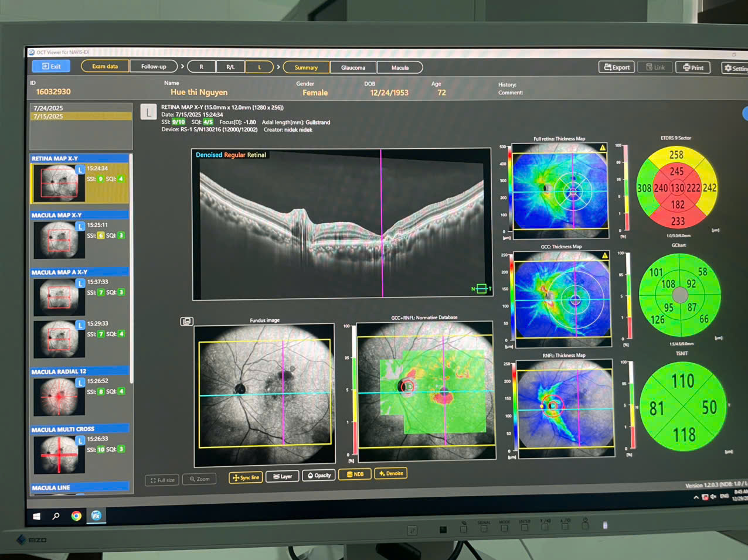748x560 pixels.
Task: Disable the NDB overlay toggle
Action: pyautogui.click(x=355, y=474)
